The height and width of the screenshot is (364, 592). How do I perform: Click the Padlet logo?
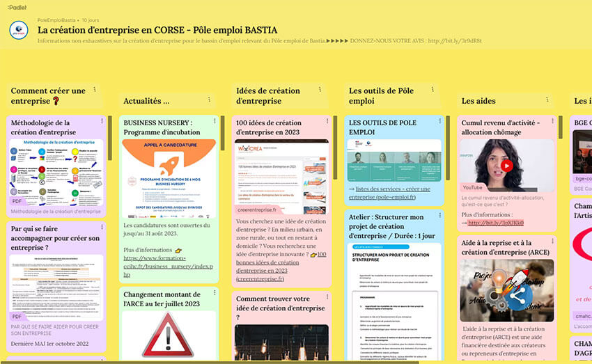pyautogui.click(x=17, y=7)
